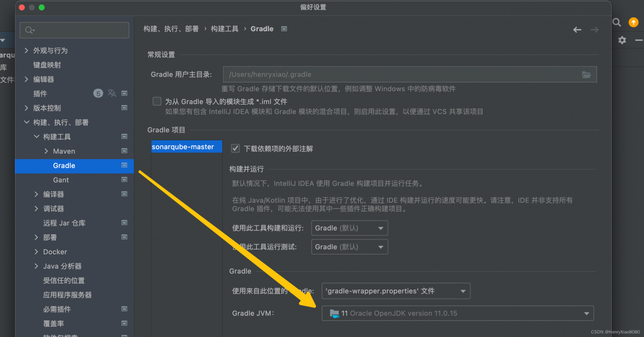Expand the 编译器 node
Image resolution: width=644 pixels, height=337 pixels.
coord(37,194)
